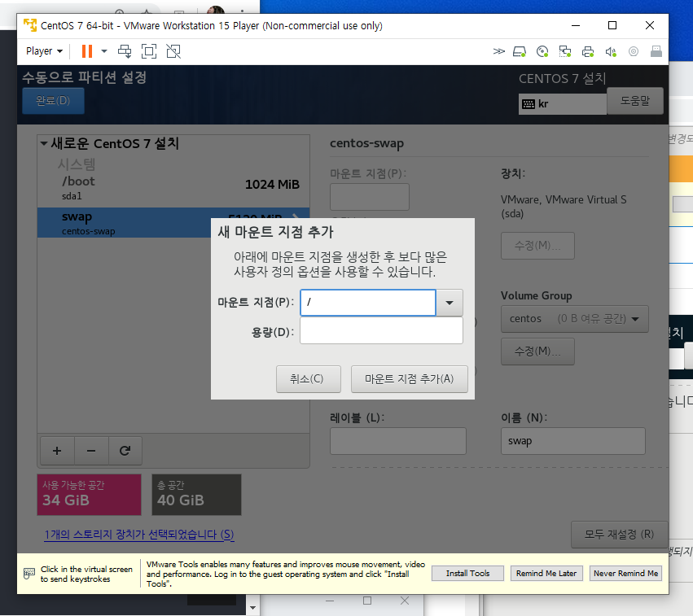Pause the virtual machine with the orange pause icon
Screen dimensions: 693x616
(87, 51)
